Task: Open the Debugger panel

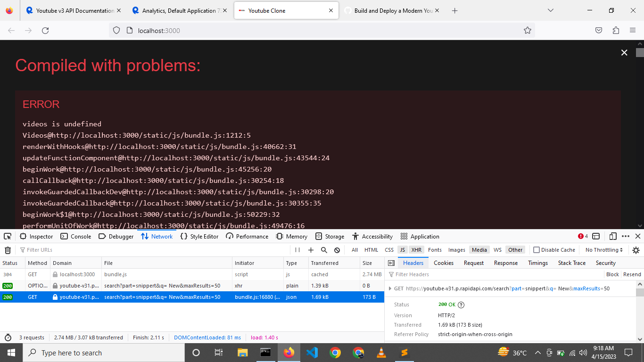Action: pyautogui.click(x=116, y=236)
